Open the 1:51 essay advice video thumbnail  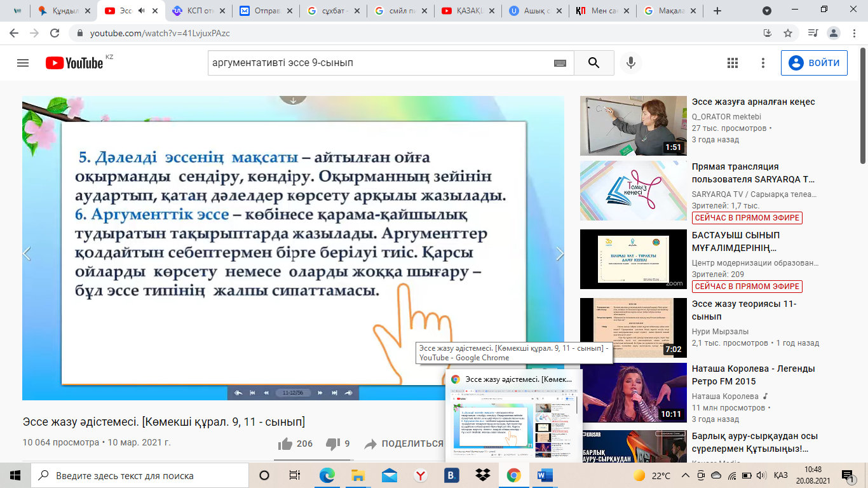point(634,126)
